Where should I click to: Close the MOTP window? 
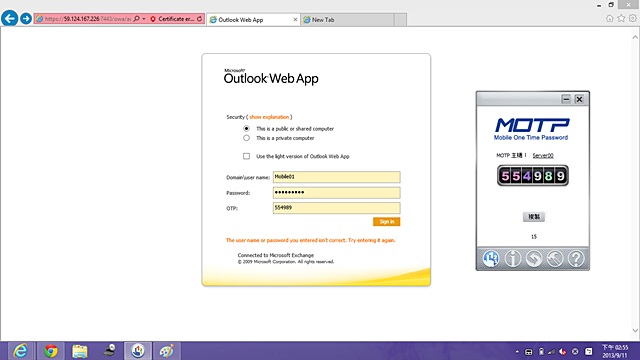(579, 99)
